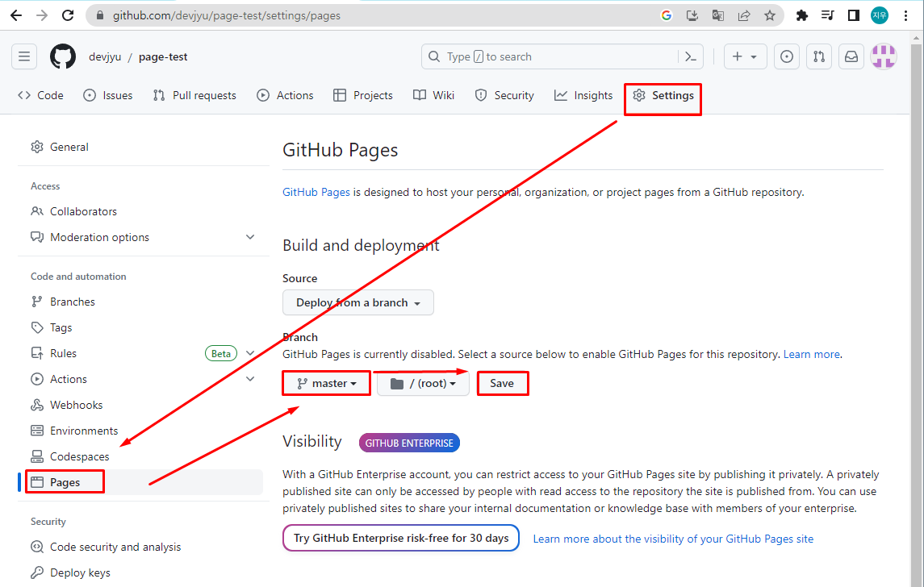Go forward with the browser forward arrow
924x587 pixels.
(41, 15)
